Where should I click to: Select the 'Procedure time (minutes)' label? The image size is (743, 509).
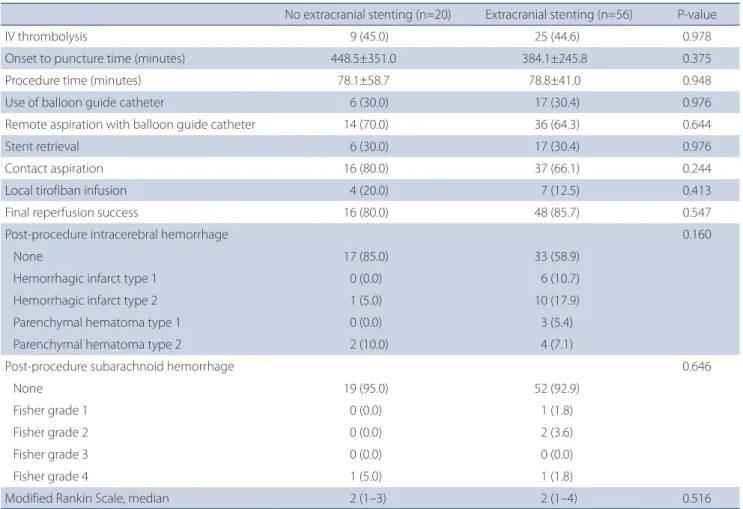pyautogui.click(x=73, y=81)
